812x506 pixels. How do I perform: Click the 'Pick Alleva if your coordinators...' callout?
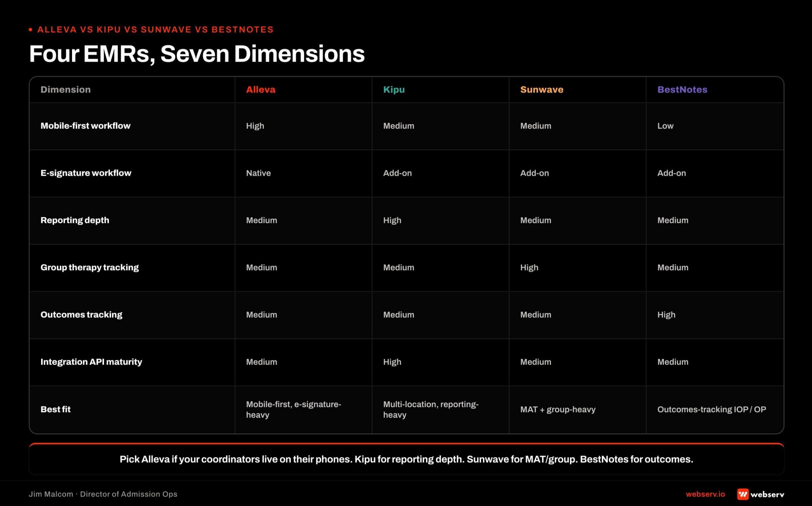click(406, 459)
